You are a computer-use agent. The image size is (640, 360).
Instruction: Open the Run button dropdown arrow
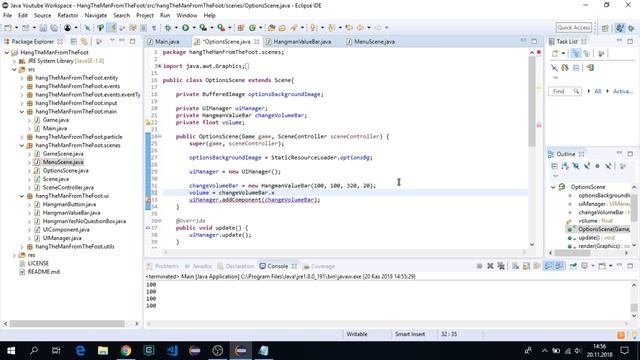point(194,28)
